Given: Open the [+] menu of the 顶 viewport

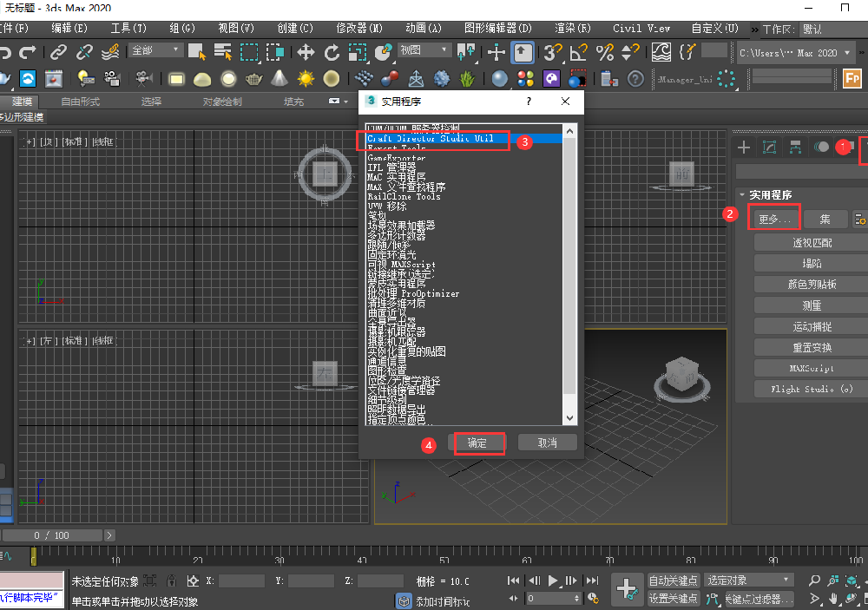Looking at the screenshot, I should (x=29, y=142).
